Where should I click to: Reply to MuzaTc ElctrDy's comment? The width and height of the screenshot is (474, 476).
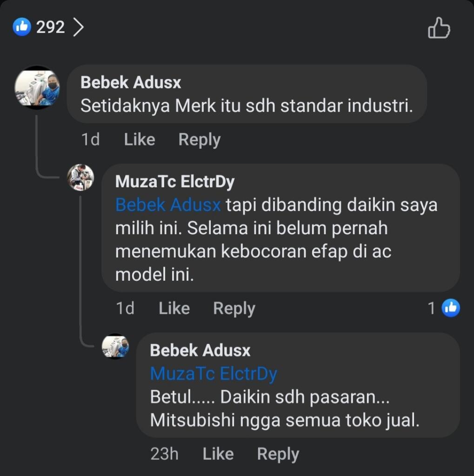(x=234, y=308)
